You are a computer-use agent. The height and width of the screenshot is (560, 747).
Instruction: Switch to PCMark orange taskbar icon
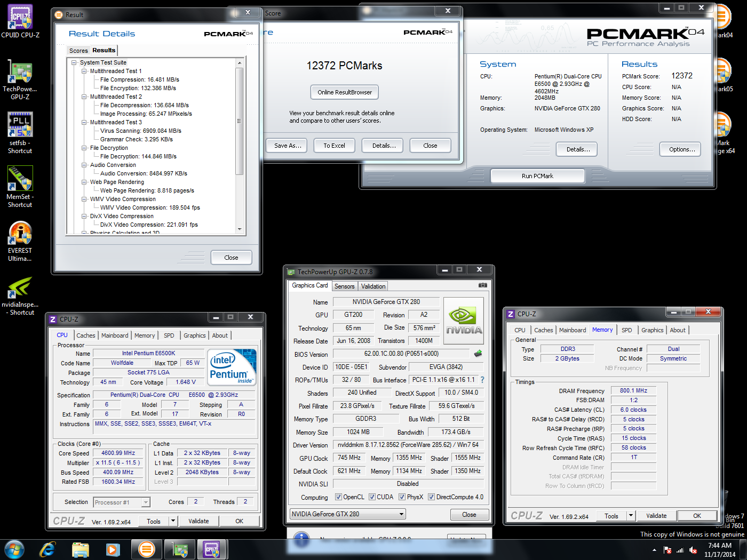[146, 549]
